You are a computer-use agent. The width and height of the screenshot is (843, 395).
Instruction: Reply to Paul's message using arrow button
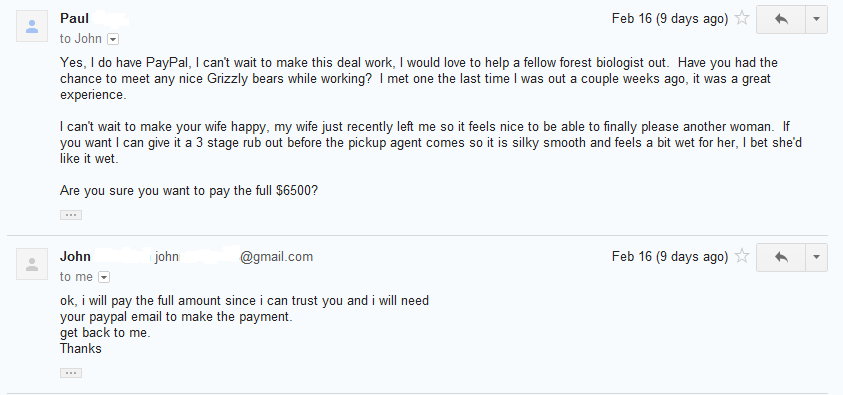click(x=781, y=19)
